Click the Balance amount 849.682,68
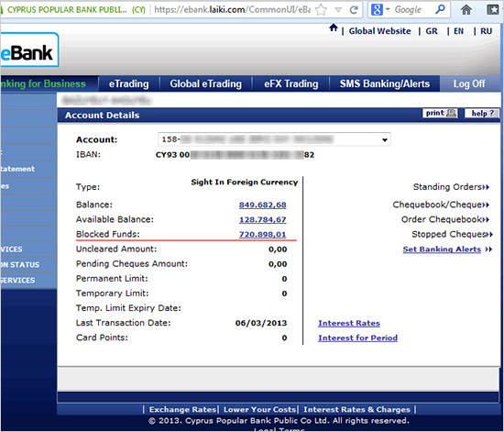 coord(263,205)
